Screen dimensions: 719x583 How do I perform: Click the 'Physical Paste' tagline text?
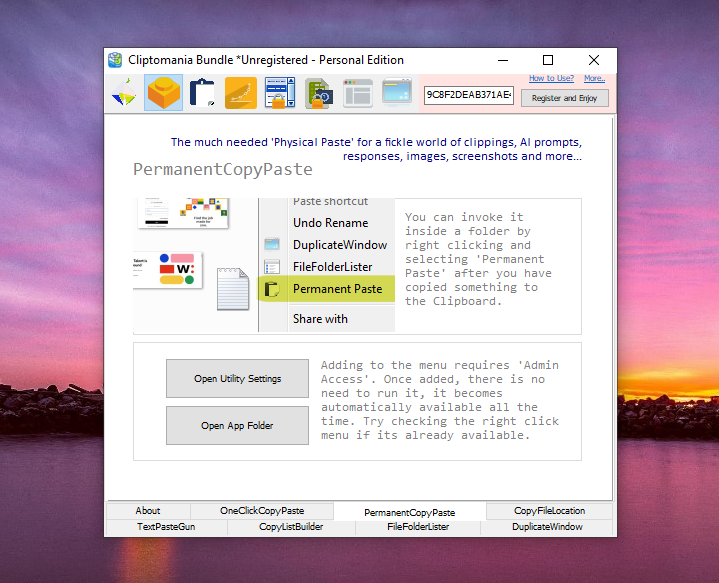376,149
